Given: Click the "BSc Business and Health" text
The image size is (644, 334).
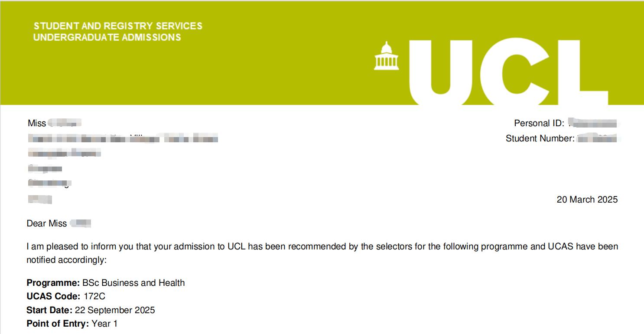Looking at the screenshot, I should (x=133, y=283).
